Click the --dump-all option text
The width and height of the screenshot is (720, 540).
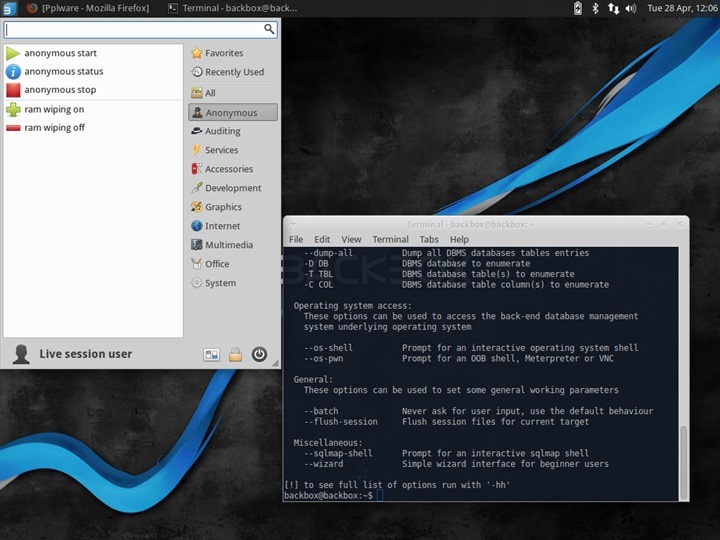[328, 253]
